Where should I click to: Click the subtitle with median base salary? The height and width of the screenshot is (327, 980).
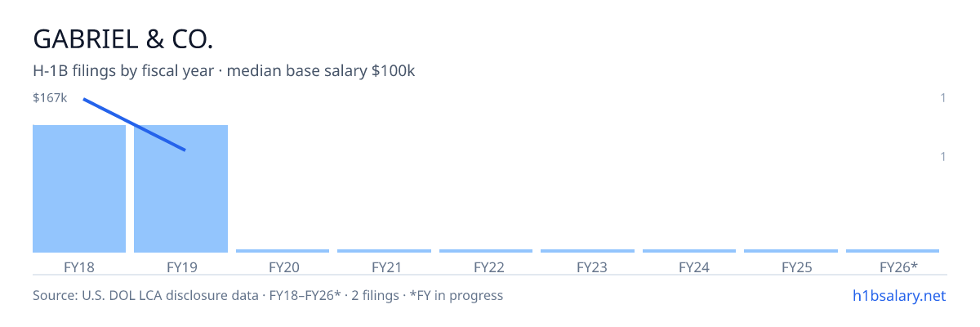tap(224, 71)
